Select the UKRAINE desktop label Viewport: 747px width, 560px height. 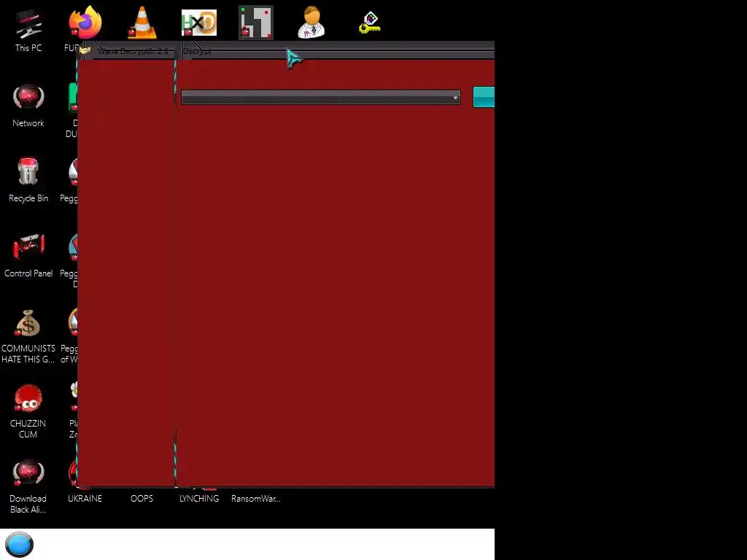(x=85, y=499)
